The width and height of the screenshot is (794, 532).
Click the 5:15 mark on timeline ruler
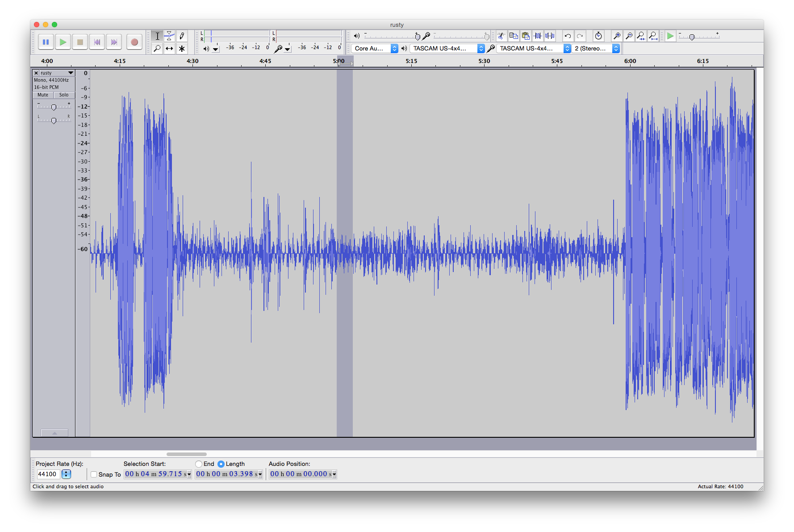point(411,61)
